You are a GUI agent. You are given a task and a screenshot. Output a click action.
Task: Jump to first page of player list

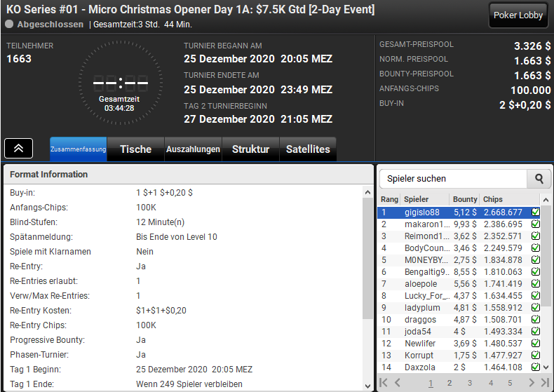click(x=384, y=383)
